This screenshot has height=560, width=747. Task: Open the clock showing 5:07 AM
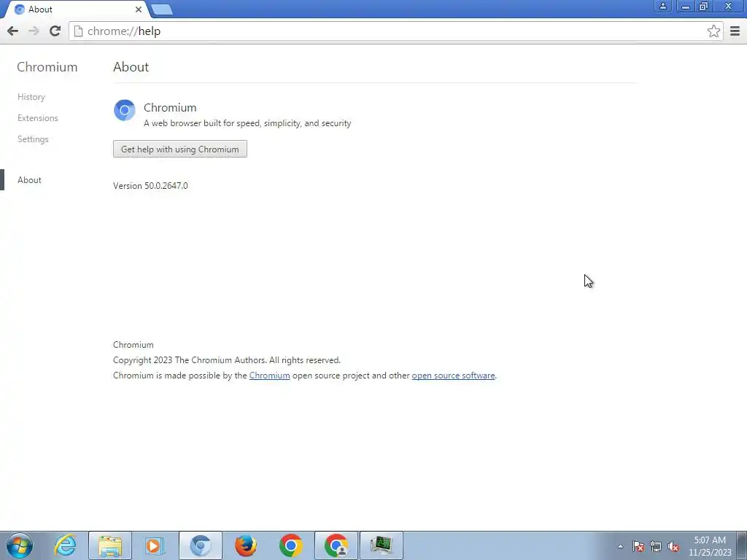click(710, 546)
